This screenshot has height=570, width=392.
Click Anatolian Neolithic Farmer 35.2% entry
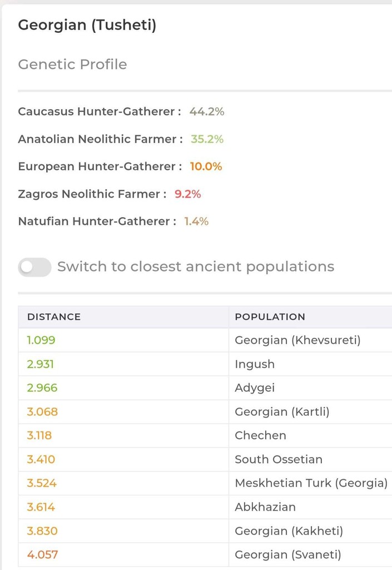coord(121,139)
